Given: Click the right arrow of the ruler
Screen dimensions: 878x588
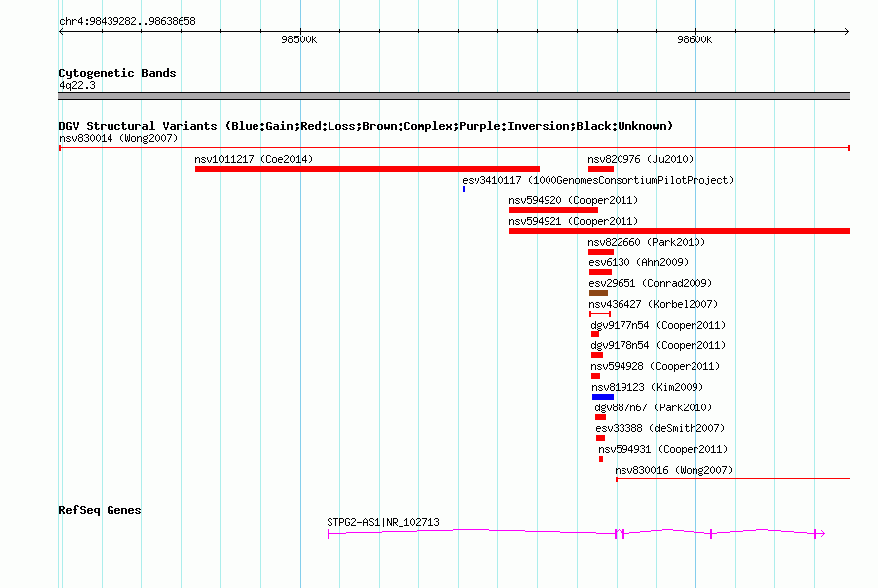Looking at the screenshot, I should [x=846, y=32].
